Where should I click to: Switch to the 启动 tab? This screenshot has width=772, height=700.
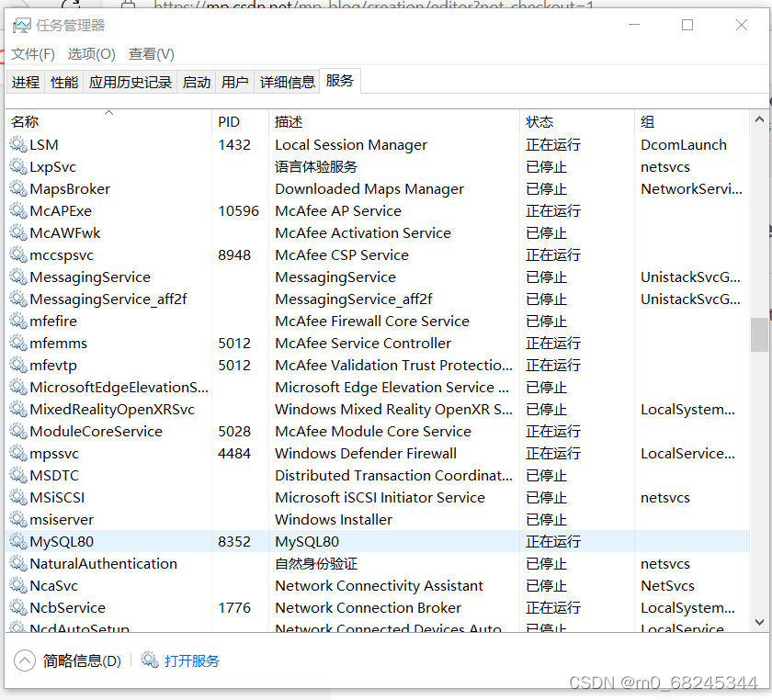coord(197,82)
